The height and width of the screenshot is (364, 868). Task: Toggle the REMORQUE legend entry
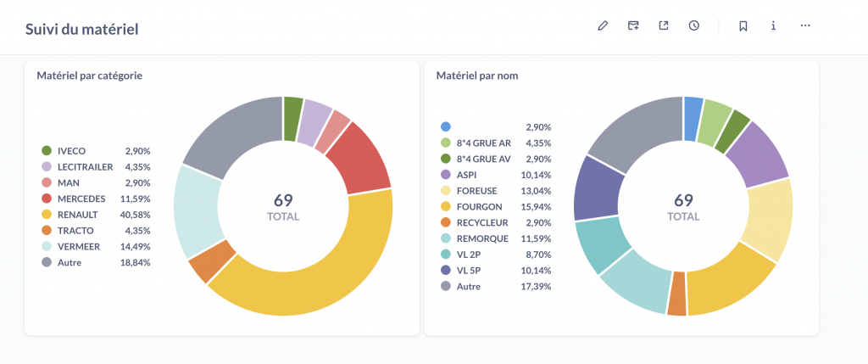point(482,238)
